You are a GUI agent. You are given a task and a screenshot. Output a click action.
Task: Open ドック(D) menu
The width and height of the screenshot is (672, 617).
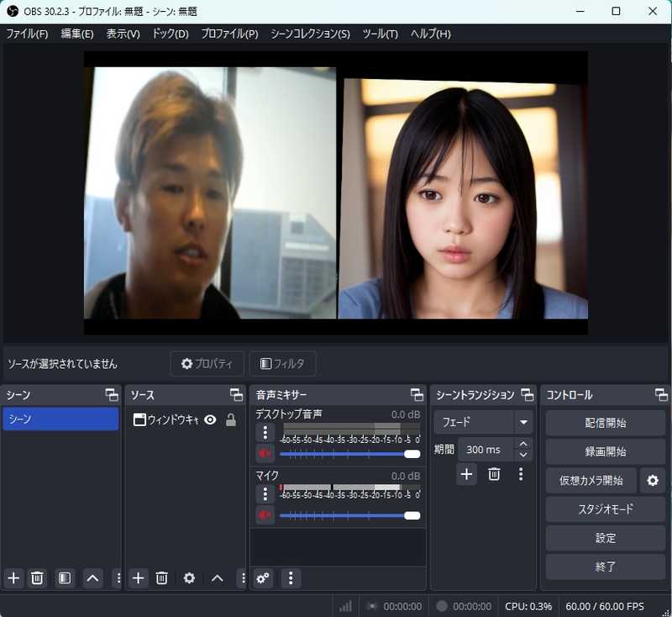171,34
